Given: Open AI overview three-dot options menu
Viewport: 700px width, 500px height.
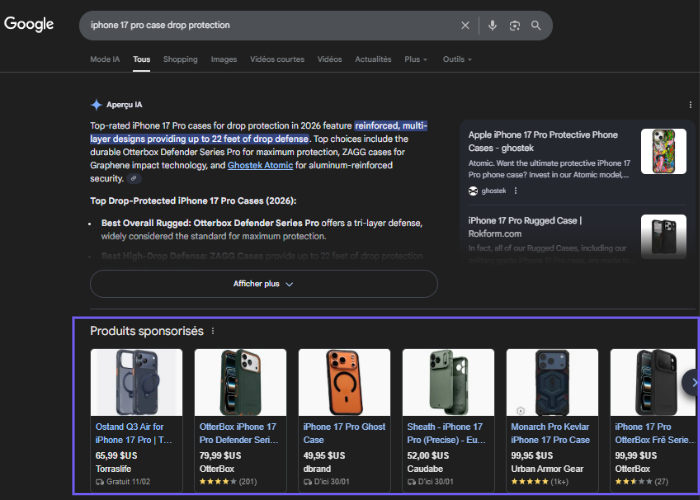Looking at the screenshot, I should click(x=690, y=104).
